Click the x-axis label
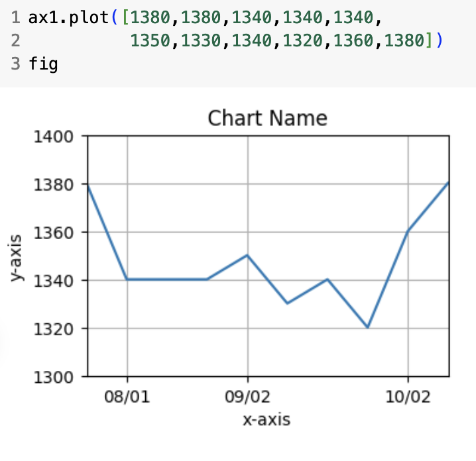 click(x=267, y=420)
